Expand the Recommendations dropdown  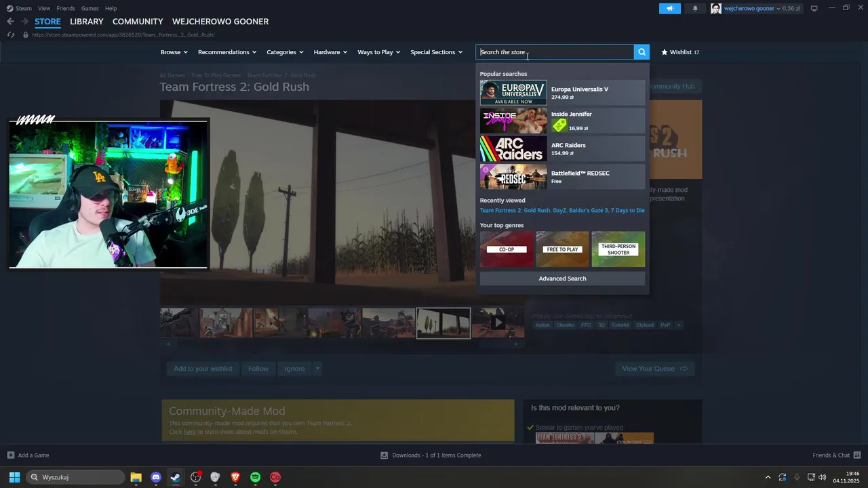point(227,52)
